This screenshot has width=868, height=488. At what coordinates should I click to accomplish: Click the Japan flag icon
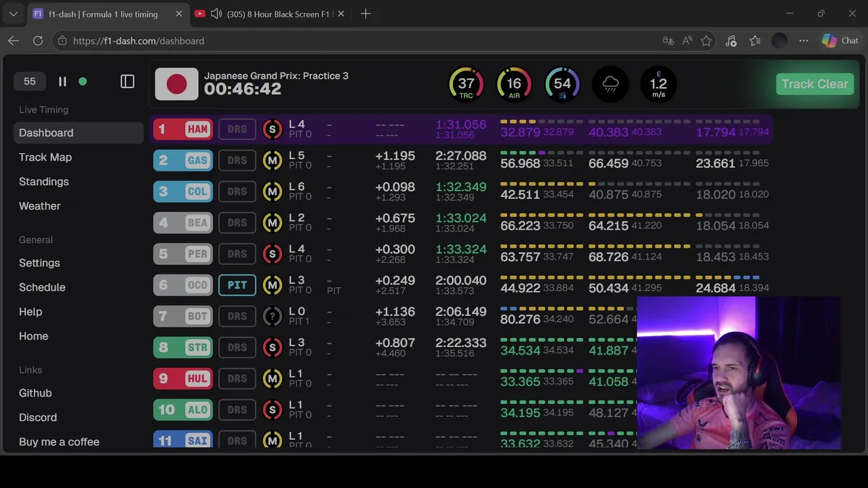point(176,84)
